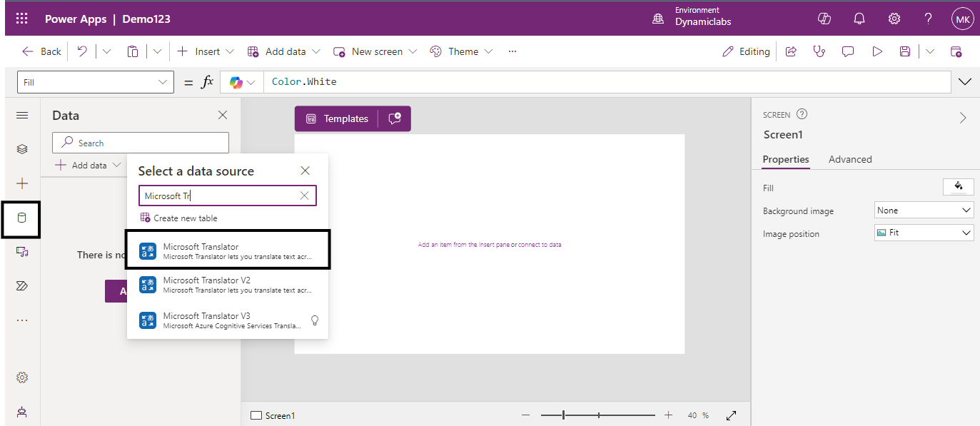Open the Share app icon

(791, 51)
